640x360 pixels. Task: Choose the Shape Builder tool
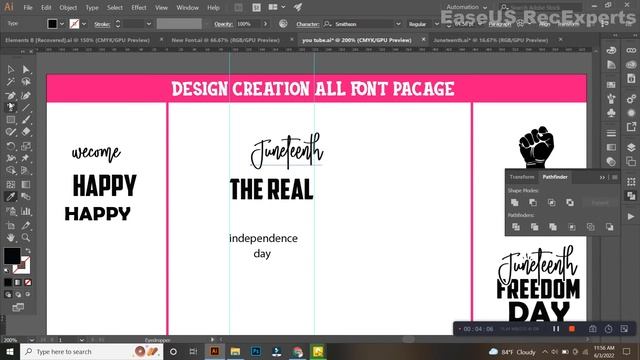[11, 170]
